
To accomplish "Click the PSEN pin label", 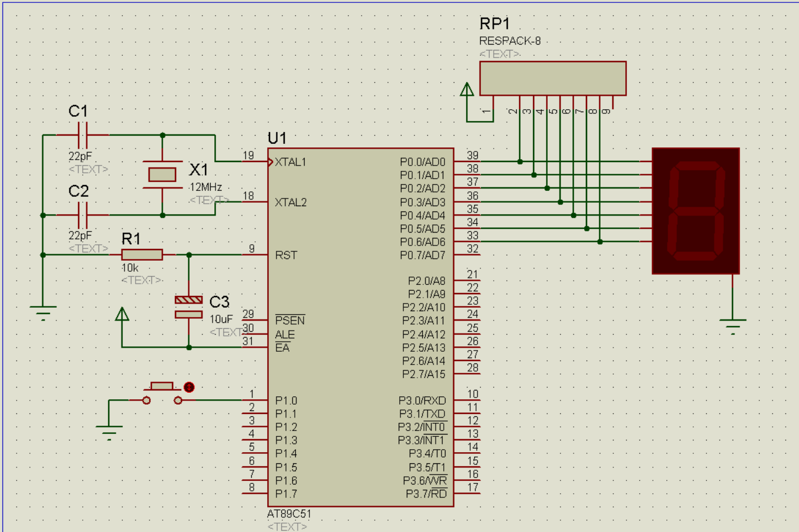I will click(x=290, y=321).
